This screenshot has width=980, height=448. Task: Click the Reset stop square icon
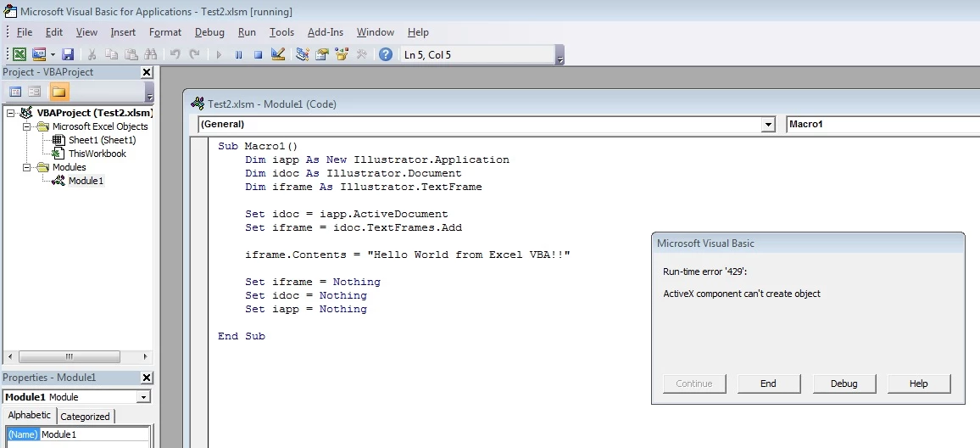click(x=258, y=54)
